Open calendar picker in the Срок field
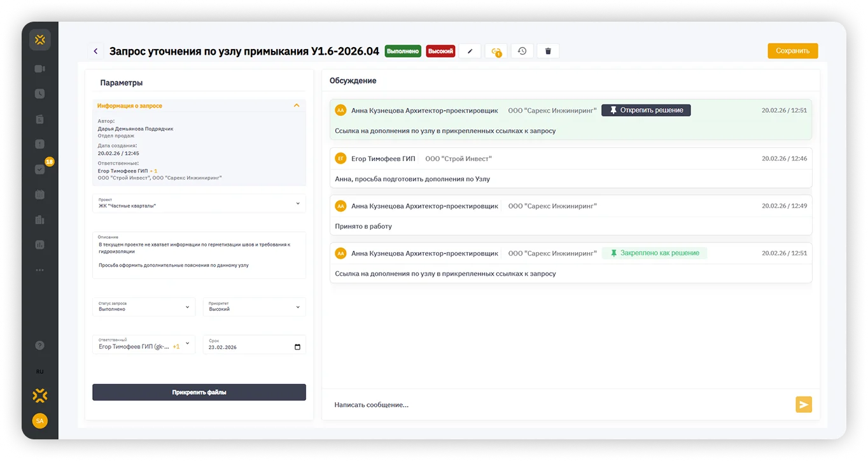The image size is (868, 461). click(298, 347)
